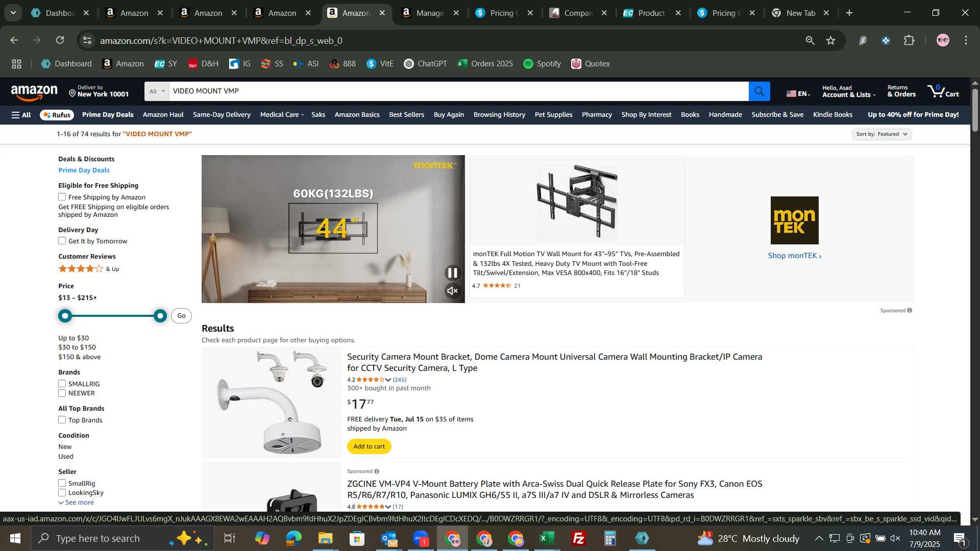Open the Spotify bookmark
Screen dimensions: 980x551
542,64
